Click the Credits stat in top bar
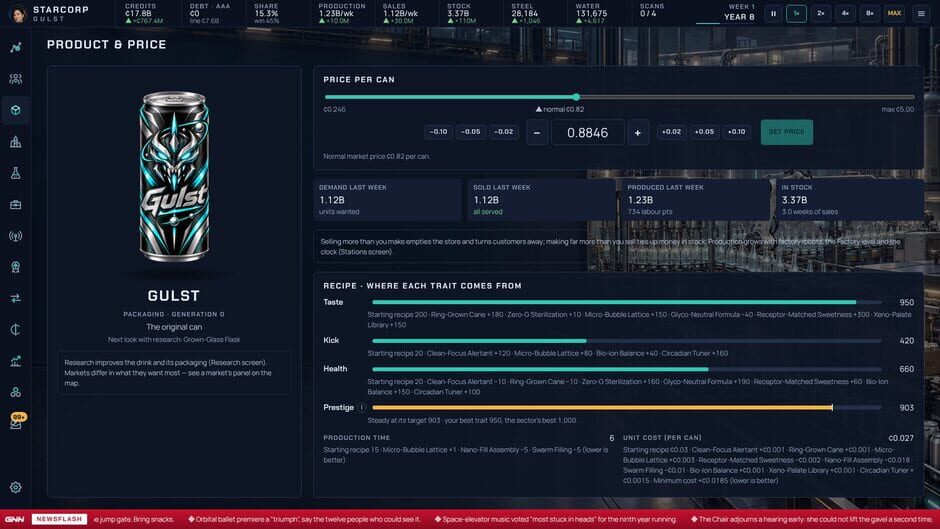 pos(144,13)
